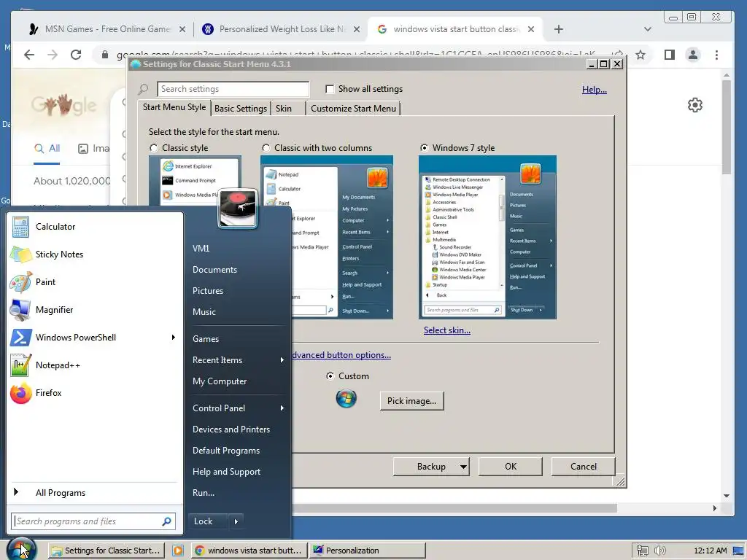Open Chrome side panel icon

pyautogui.click(x=670, y=55)
